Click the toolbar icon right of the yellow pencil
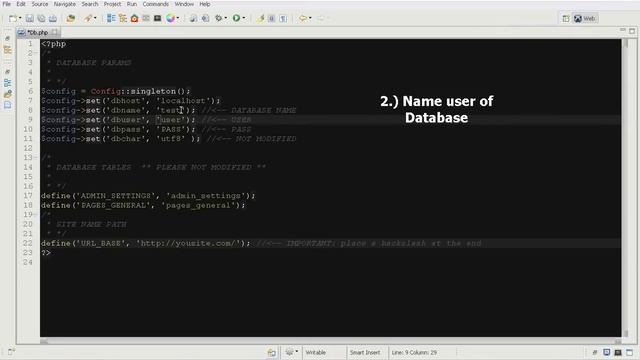Viewport: 640px width, 360px height. click(x=271, y=18)
